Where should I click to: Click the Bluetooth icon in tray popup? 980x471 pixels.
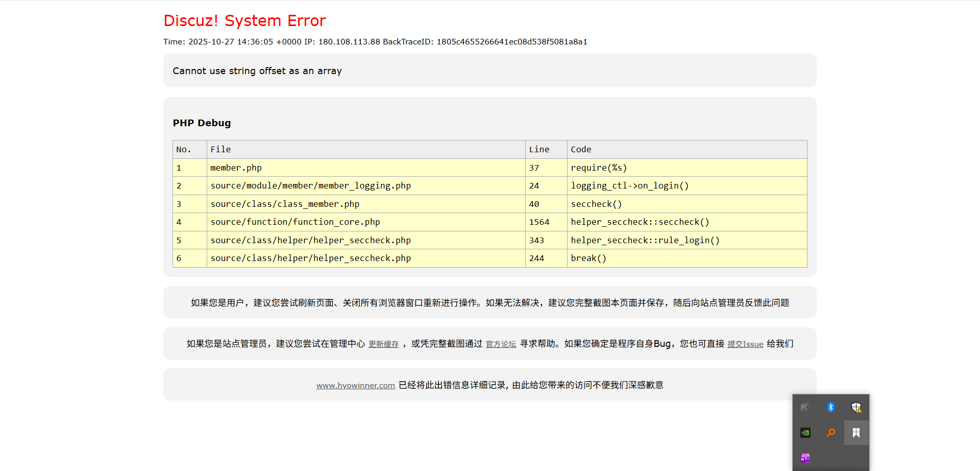point(830,407)
